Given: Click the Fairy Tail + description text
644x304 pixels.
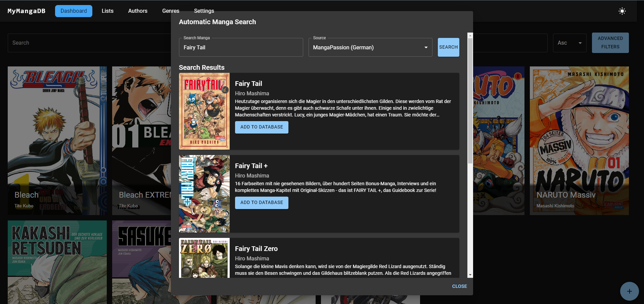Looking at the screenshot, I should 335,187.
